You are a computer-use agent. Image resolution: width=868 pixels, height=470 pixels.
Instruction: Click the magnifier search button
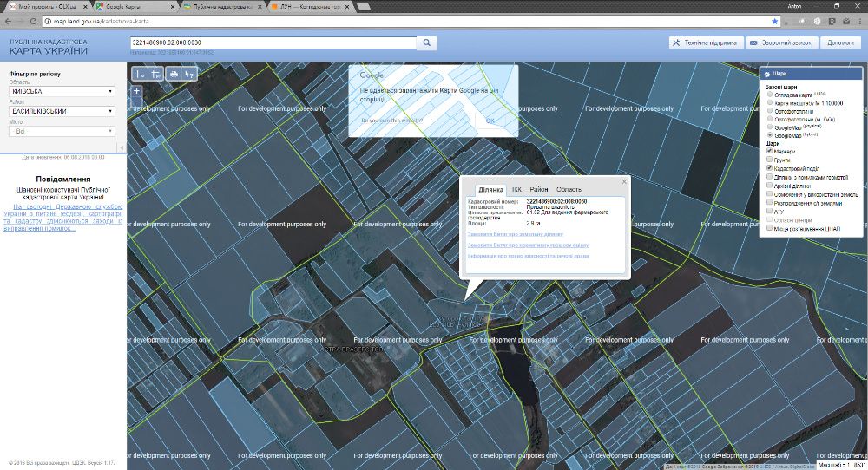pos(427,42)
